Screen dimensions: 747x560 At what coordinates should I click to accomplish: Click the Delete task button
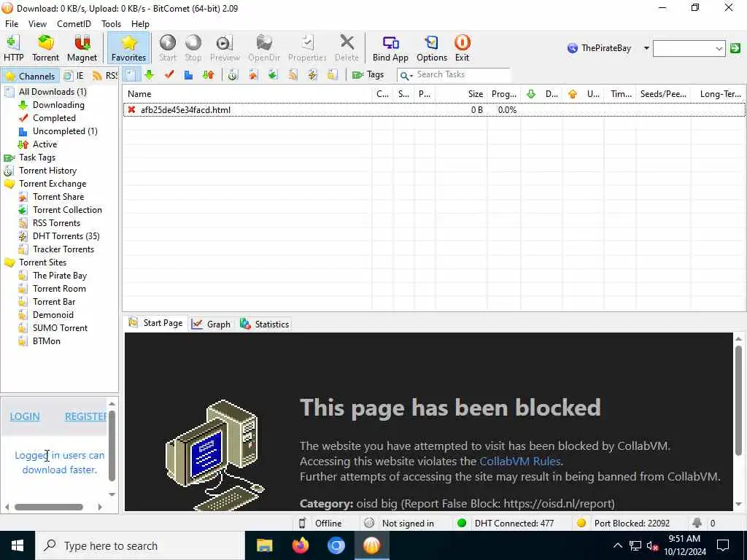pyautogui.click(x=347, y=48)
